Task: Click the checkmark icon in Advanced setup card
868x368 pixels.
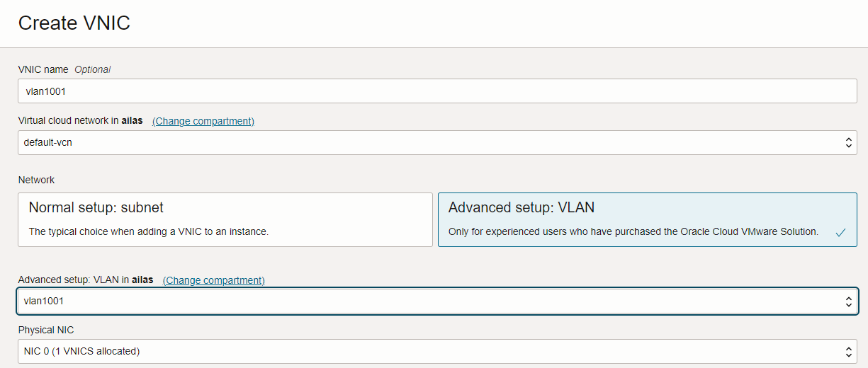Action: coord(840,232)
